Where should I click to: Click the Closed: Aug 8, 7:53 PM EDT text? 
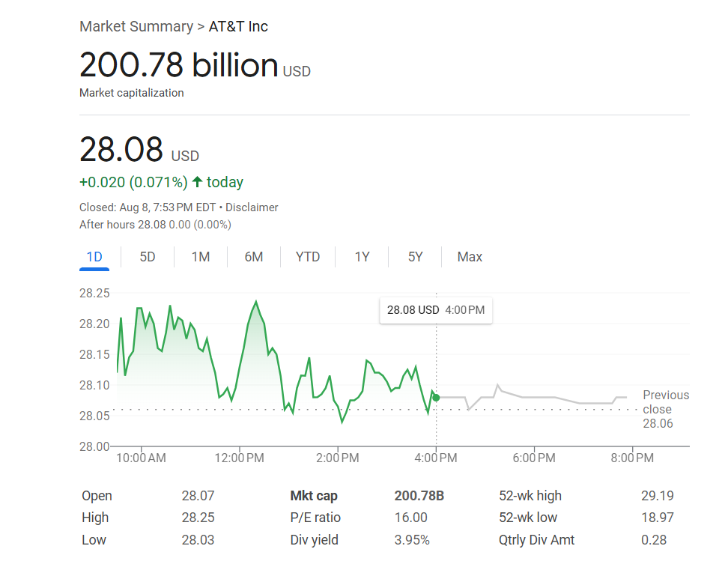(148, 207)
